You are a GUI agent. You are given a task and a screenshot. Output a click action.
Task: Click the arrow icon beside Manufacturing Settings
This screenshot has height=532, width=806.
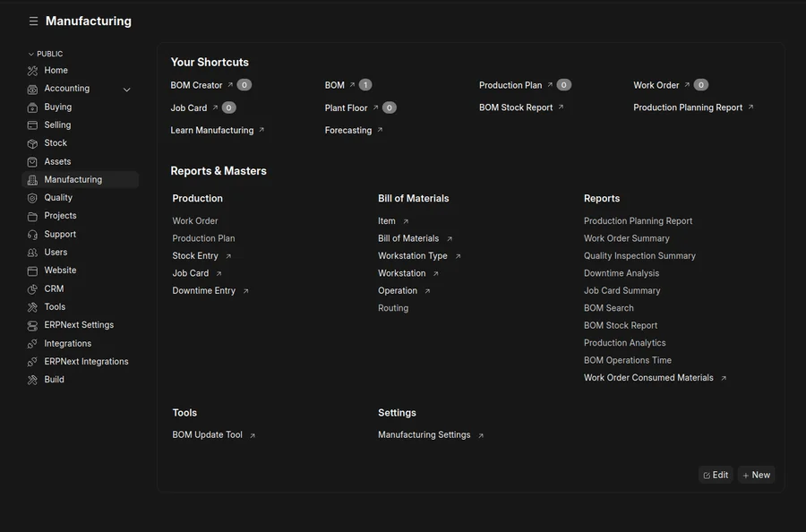pyautogui.click(x=481, y=435)
